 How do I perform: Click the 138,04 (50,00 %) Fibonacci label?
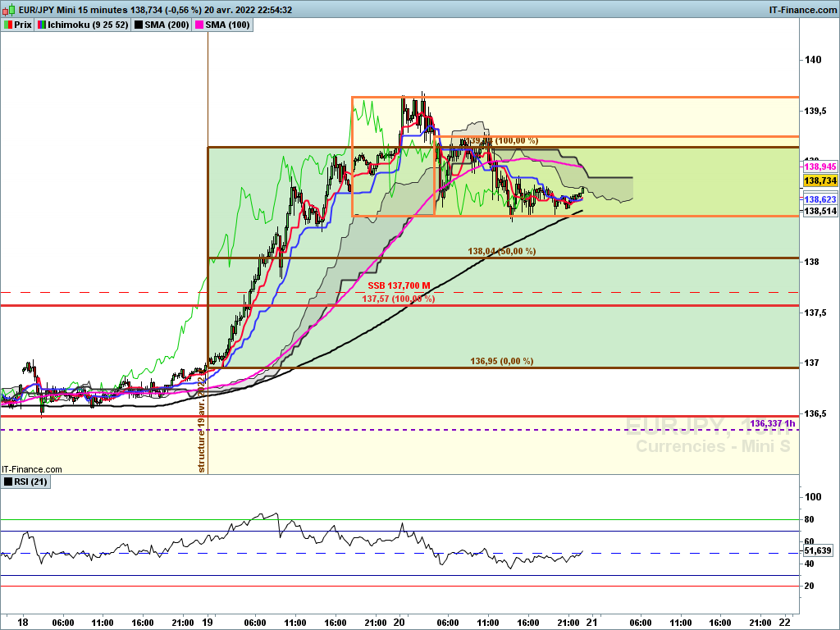[501, 251]
